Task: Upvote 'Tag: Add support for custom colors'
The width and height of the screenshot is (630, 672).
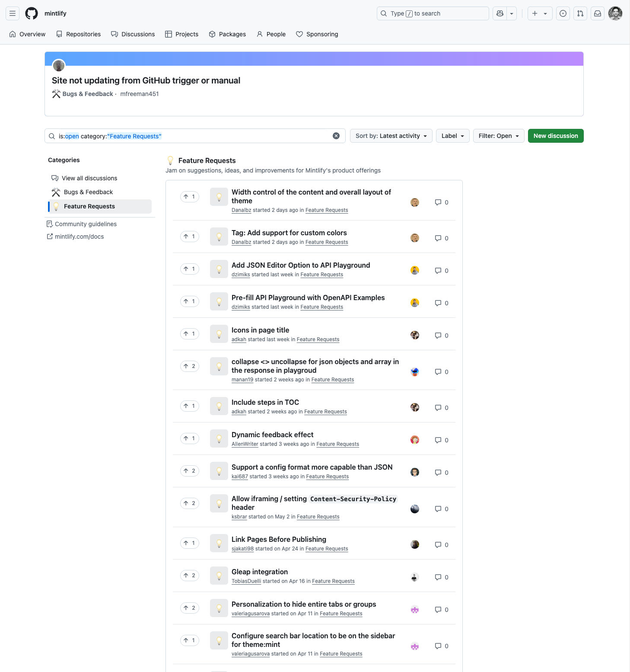Action: (190, 237)
